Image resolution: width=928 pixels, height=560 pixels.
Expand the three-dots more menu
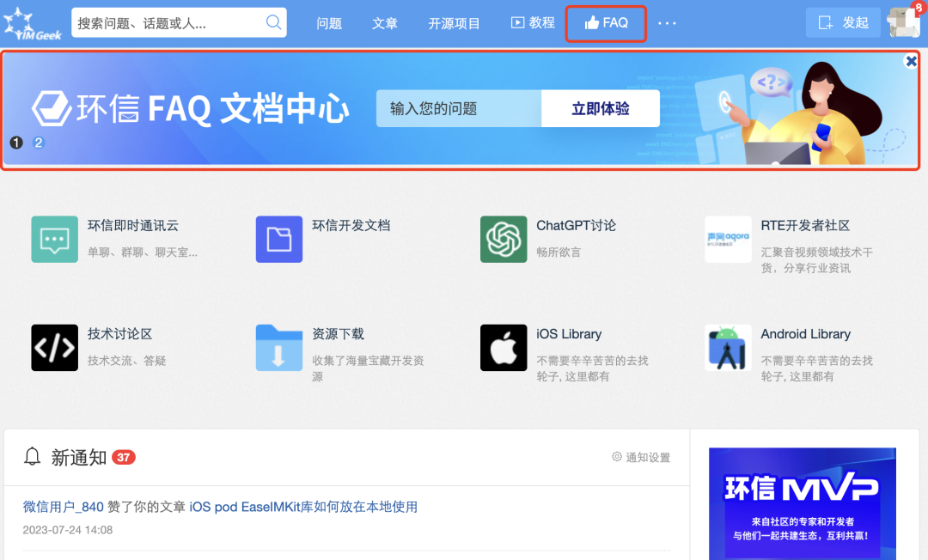667,23
